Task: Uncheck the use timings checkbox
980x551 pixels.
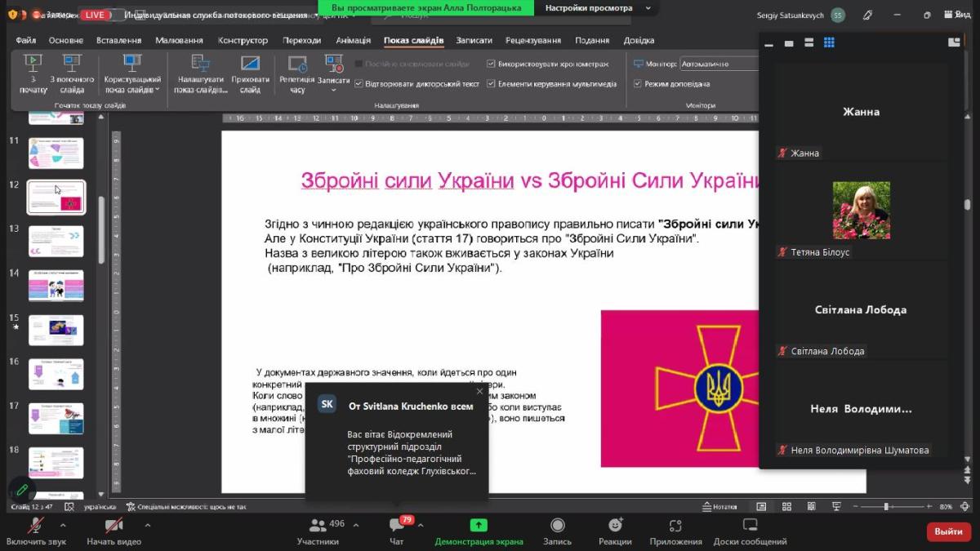Action: [x=491, y=64]
